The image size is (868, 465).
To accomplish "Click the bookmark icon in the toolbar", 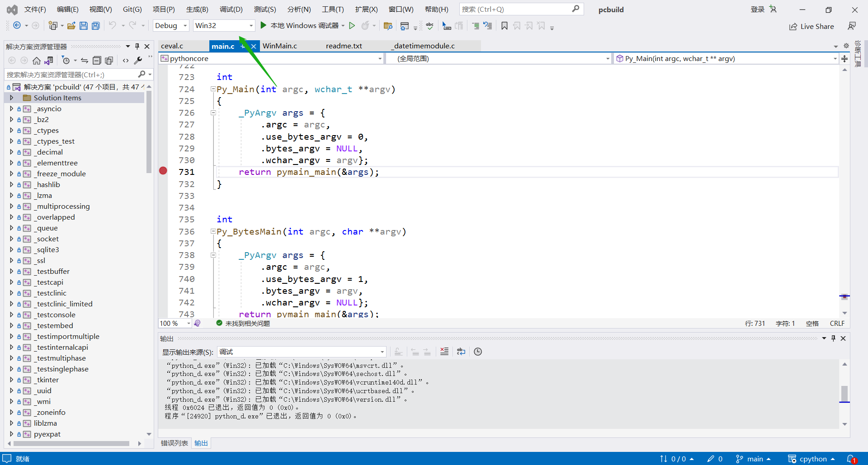I will pyautogui.click(x=505, y=26).
